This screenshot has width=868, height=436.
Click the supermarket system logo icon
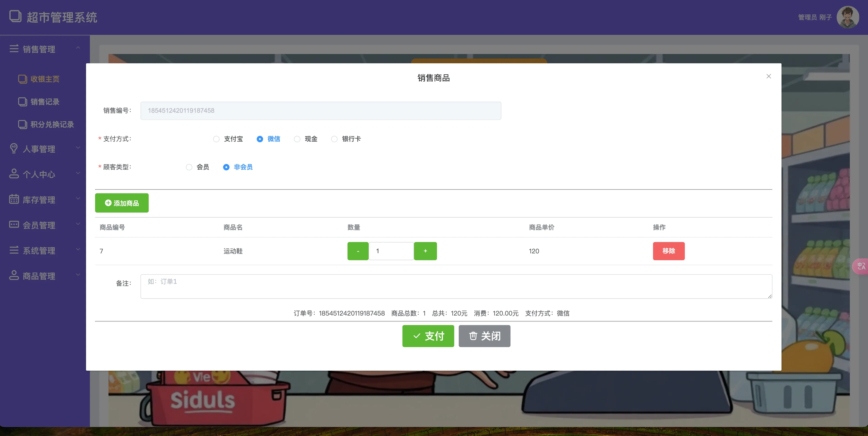coord(15,17)
